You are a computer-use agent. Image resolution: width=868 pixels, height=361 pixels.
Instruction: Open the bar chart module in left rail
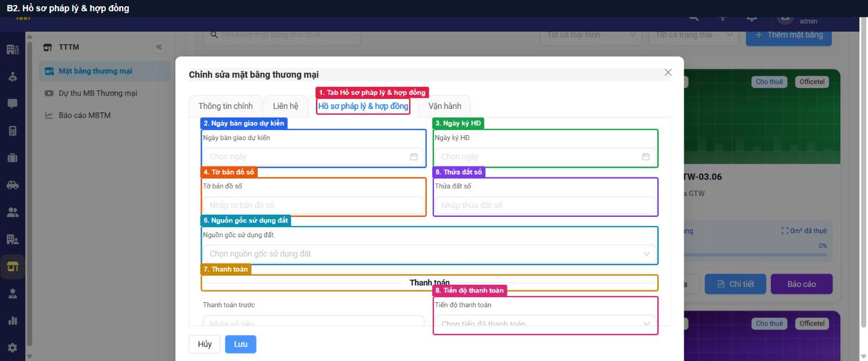(x=12, y=321)
